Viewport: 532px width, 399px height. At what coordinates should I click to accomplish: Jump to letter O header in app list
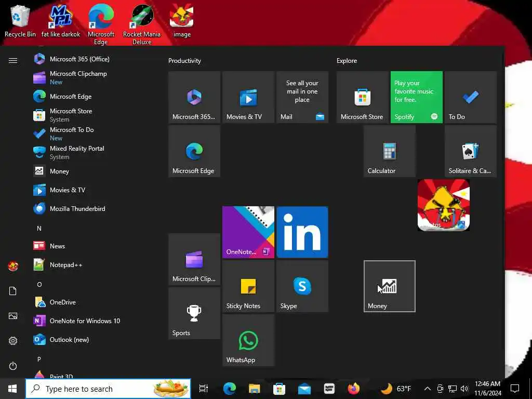tap(39, 284)
